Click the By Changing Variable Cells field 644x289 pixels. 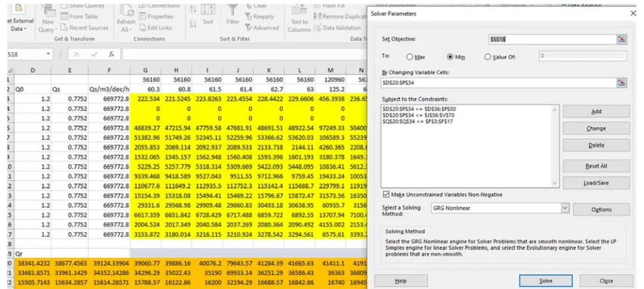pyautogui.click(x=498, y=83)
